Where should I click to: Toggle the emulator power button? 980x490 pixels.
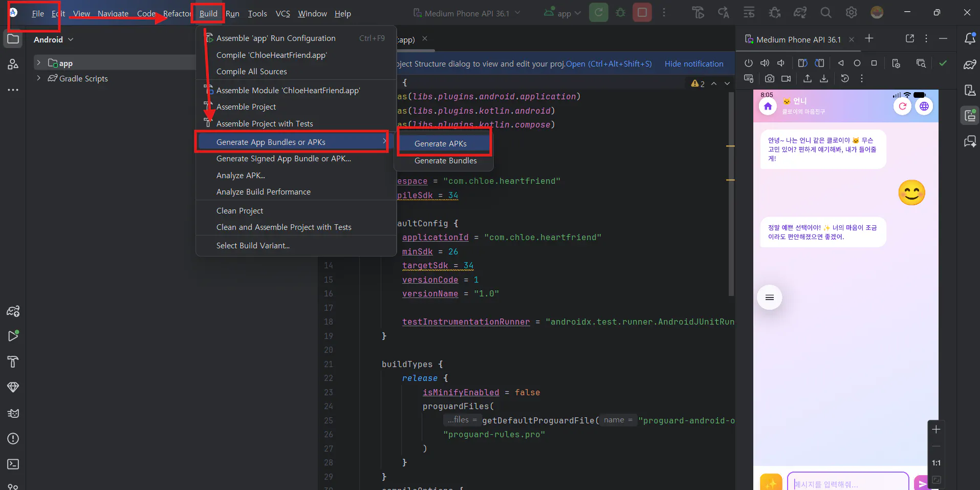click(749, 63)
